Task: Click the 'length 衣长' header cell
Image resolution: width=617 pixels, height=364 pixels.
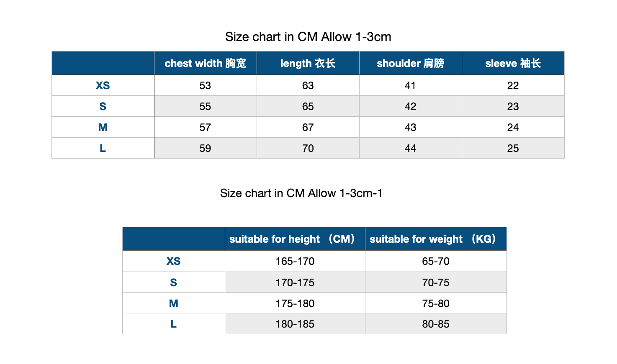Action: coord(308,63)
